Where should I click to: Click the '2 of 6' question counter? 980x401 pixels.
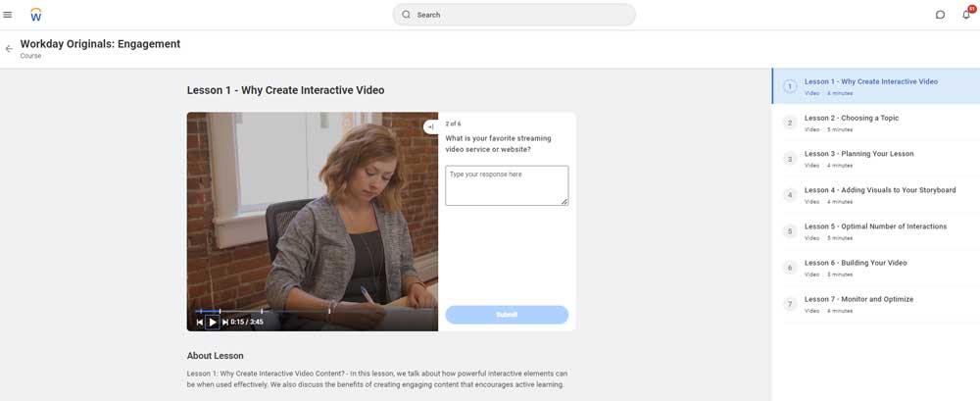pos(453,124)
